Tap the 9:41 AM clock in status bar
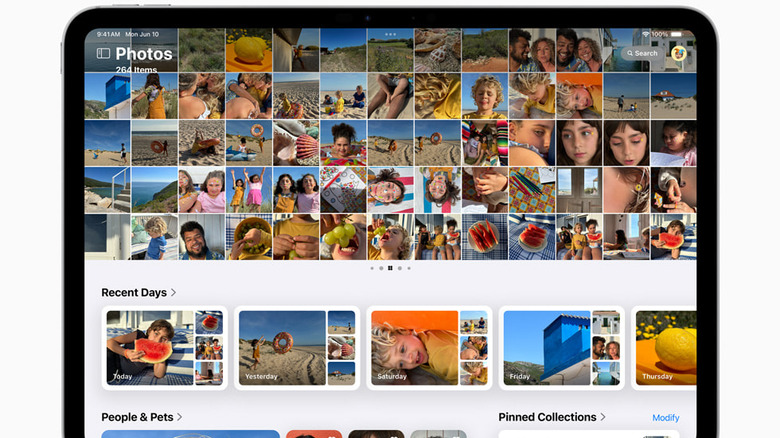This screenshot has width=780, height=438. coord(108,34)
